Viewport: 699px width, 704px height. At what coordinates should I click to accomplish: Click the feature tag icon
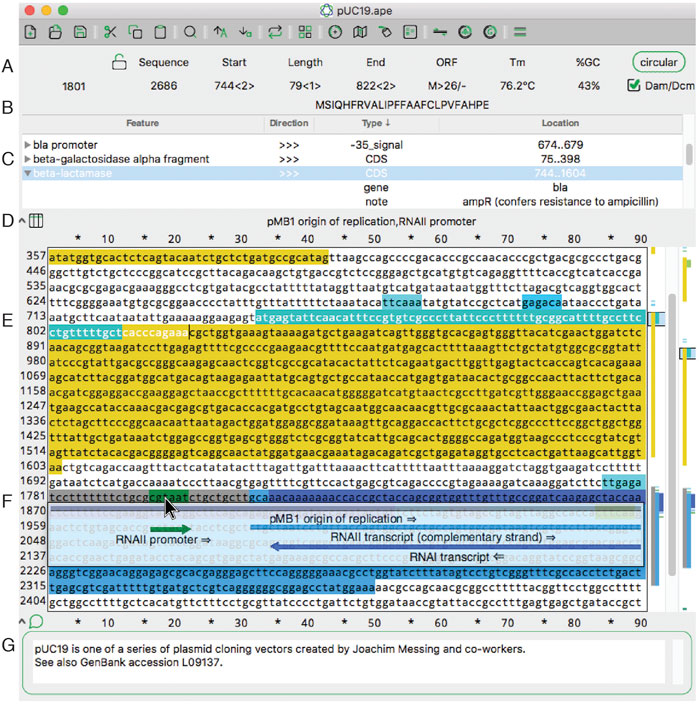pos(385,32)
